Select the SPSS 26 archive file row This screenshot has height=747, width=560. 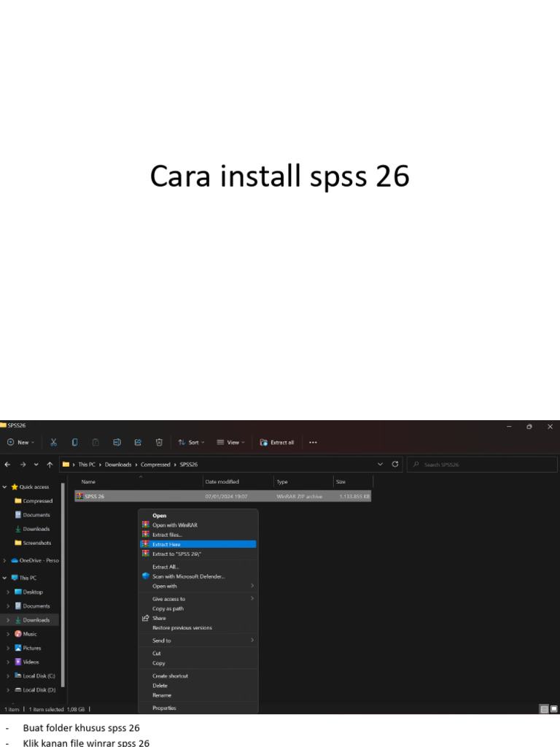coord(223,496)
